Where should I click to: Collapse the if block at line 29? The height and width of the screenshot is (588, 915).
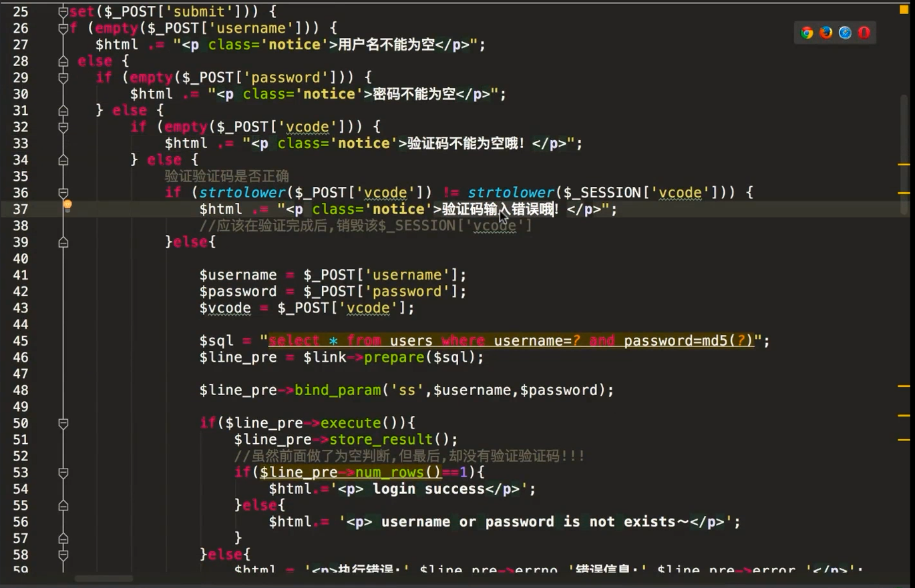pos(63,77)
